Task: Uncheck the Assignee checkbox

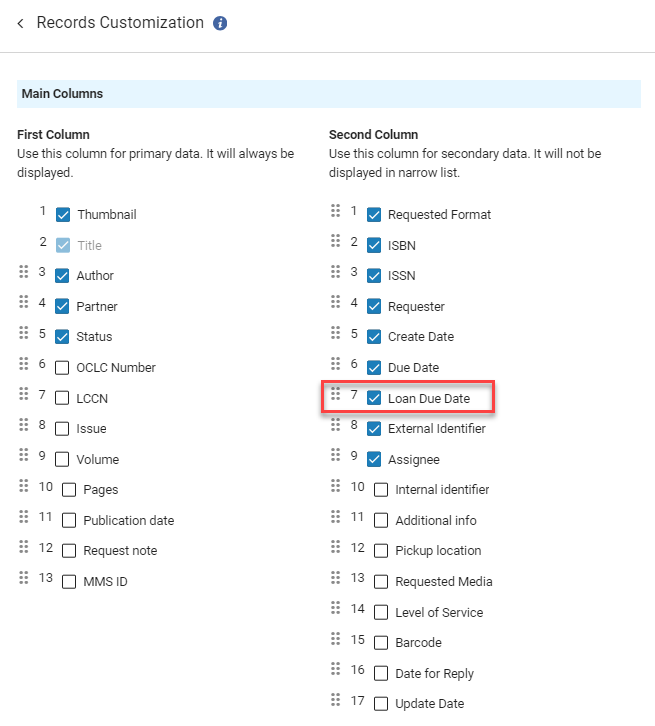Action: pyautogui.click(x=374, y=459)
